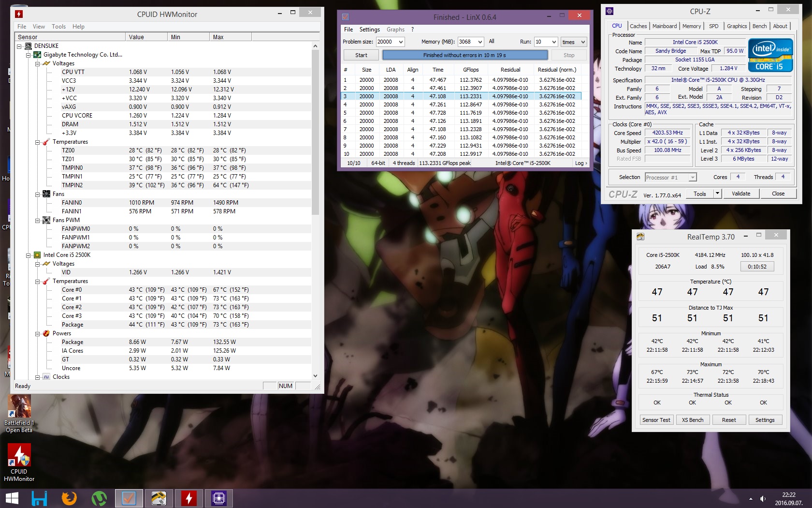Image resolution: width=812 pixels, height=508 pixels.
Task: Click the Fans icon in HWMonitor
Action: (x=46, y=194)
